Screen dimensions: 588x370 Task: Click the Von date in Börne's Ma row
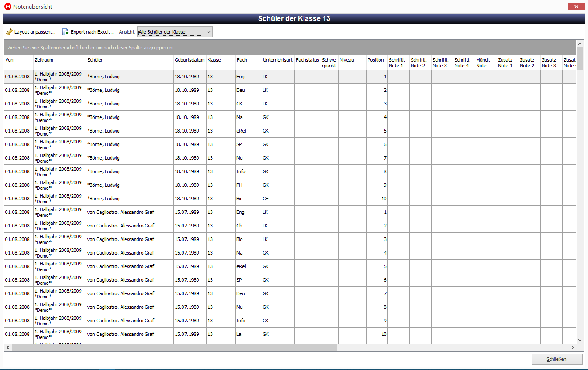[19, 117]
